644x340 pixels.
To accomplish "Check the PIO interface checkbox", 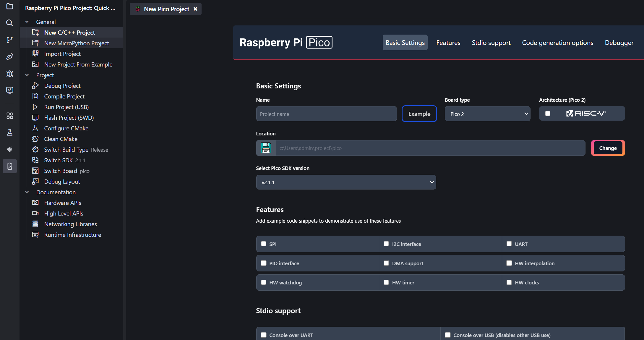I will 264,263.
